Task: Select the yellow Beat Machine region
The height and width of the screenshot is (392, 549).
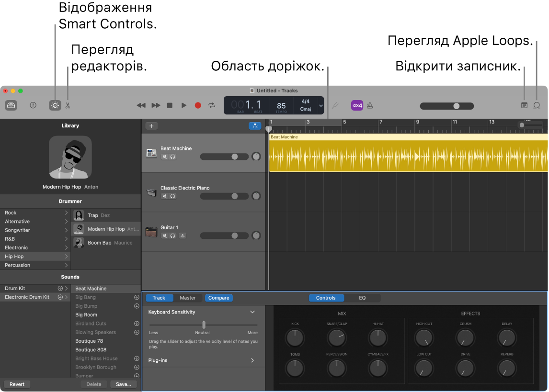Action: coord(408,153)
